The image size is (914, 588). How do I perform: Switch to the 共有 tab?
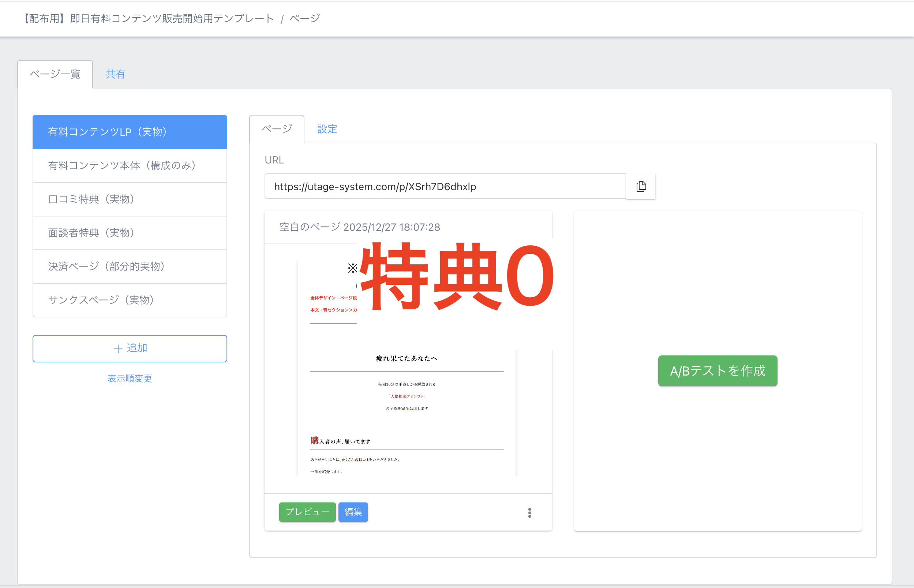click(x=115, y=74)
